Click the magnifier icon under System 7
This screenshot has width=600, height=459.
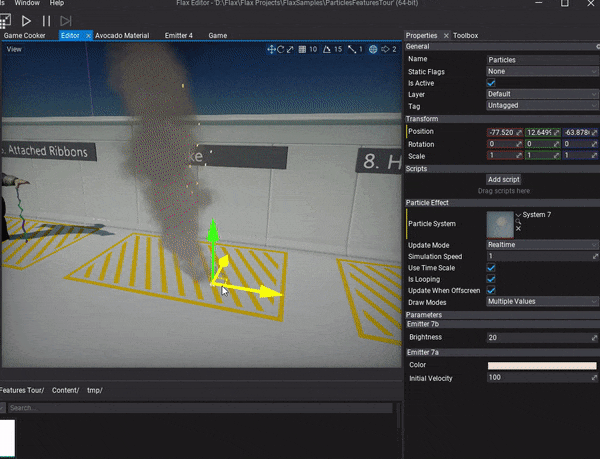tap(518, 221)
